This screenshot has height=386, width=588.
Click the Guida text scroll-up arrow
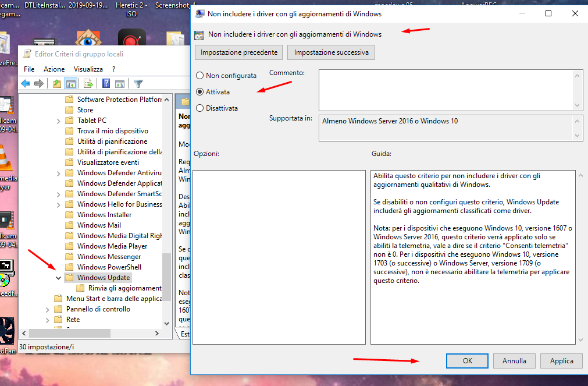pyautogui.click(x=580, y=175)
